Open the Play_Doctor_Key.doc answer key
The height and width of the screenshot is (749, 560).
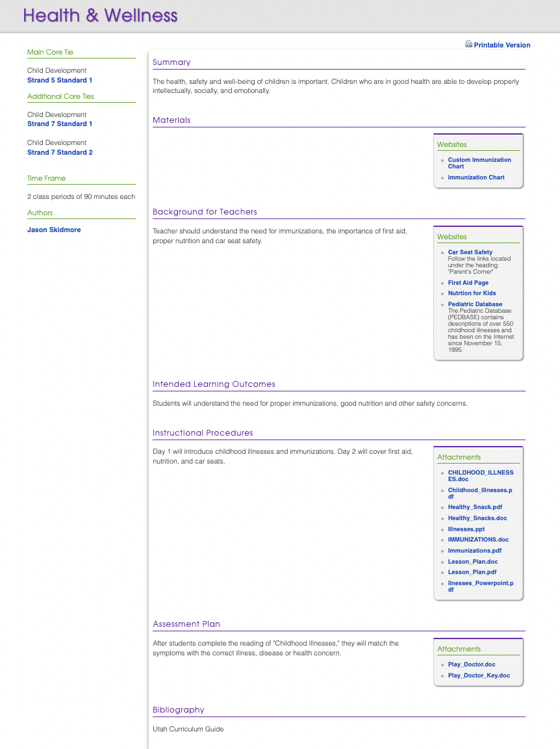[x=479, y=676]
